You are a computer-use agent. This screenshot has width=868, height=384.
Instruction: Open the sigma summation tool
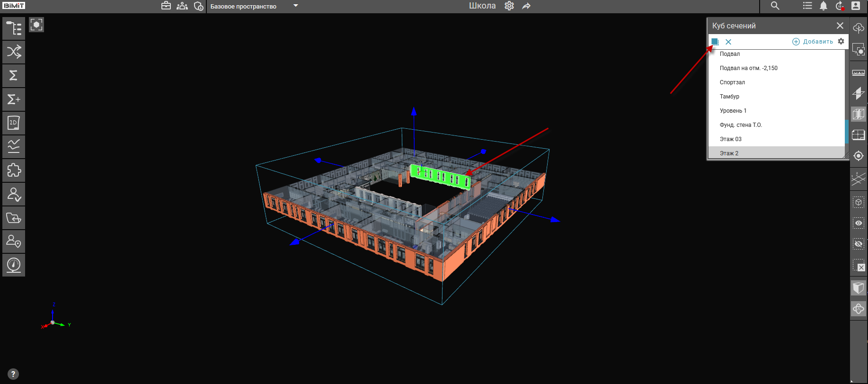point(14,76)
